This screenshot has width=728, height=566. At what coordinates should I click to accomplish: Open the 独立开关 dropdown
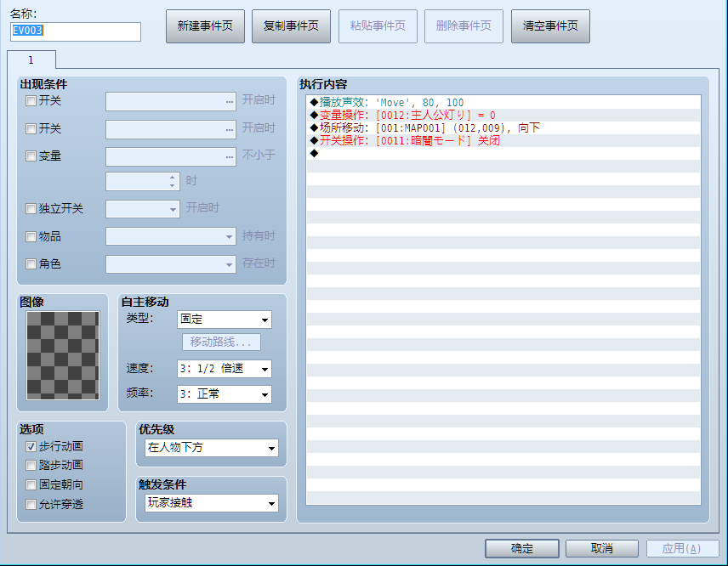(x=143, y=209)
